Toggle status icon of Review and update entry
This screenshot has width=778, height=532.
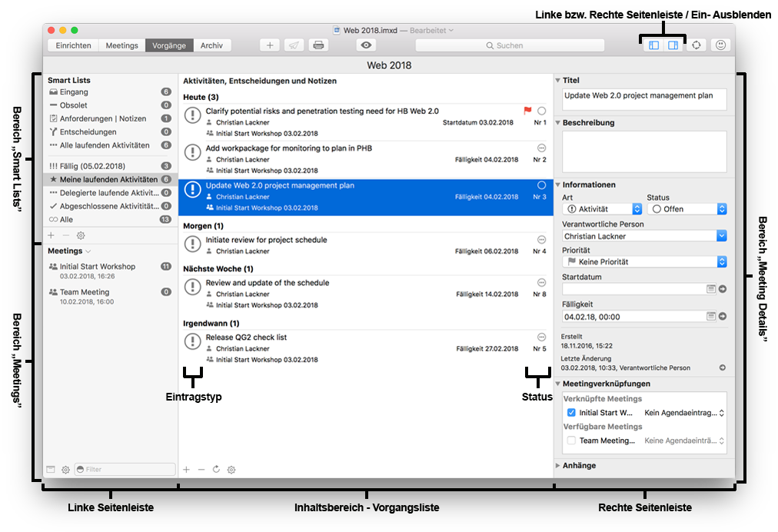coord(542,282)
